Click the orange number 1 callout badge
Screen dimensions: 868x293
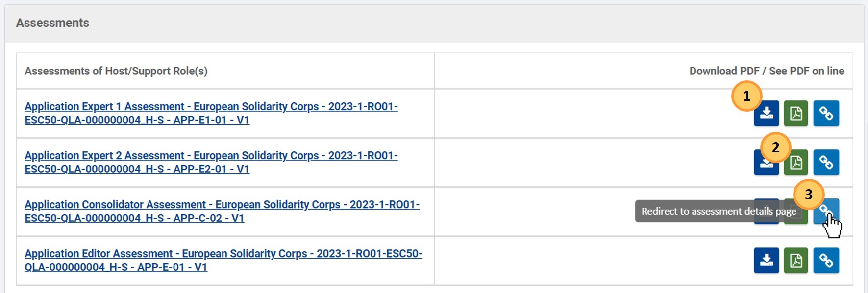coord(746,96)
